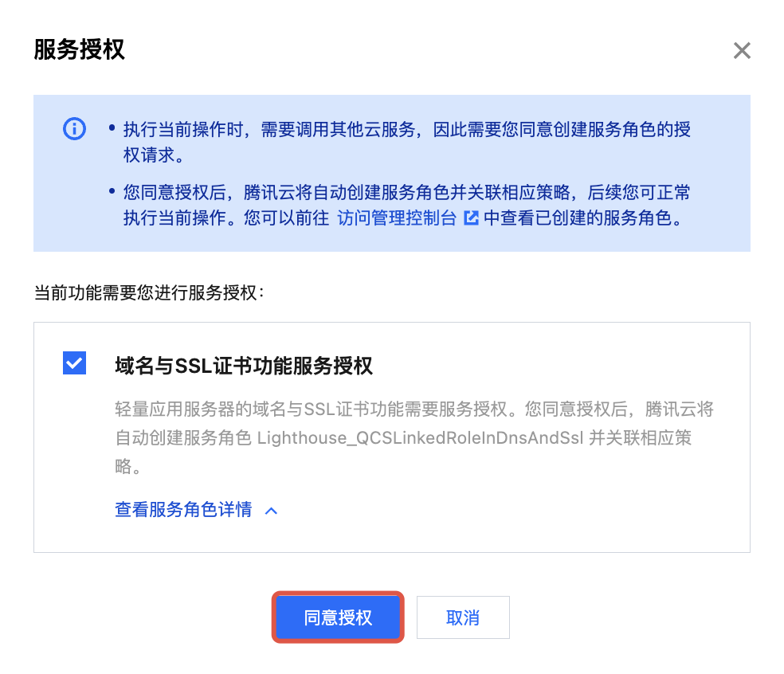Close the 服务授权 dialog with the X icon

coord(742,50)
